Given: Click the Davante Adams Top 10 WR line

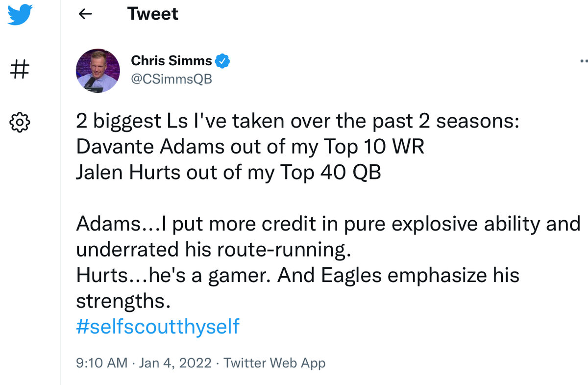Looking at the screenshot, I should click(250, 147).
